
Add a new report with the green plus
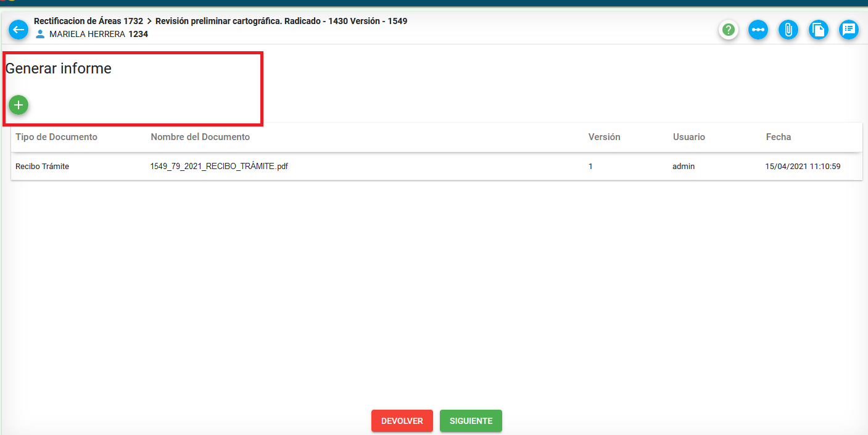19,106
